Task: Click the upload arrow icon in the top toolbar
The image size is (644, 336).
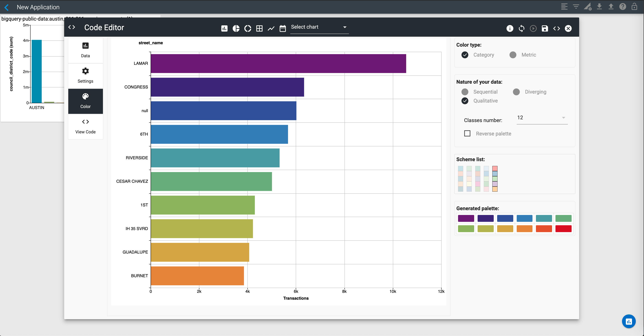Action: click(611, 7)
